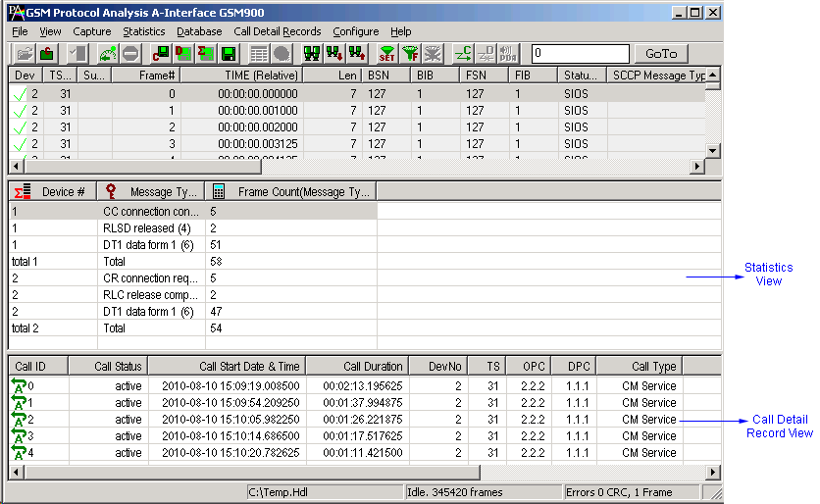Click 'Errors 0 CRC, 1 Frame' status text
The width and height of the screenshot is (820, 504).
[632, 492]
